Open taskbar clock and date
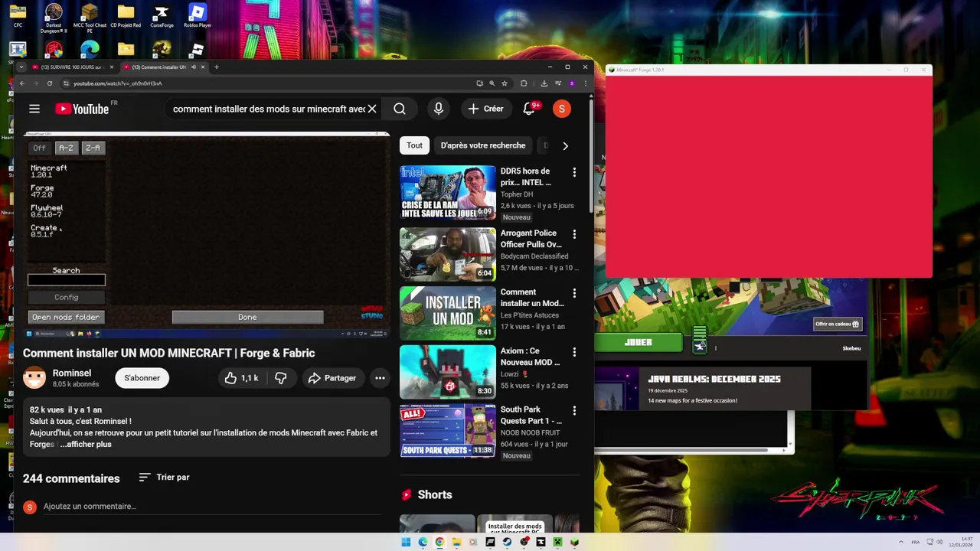 [x=961, y=542]
